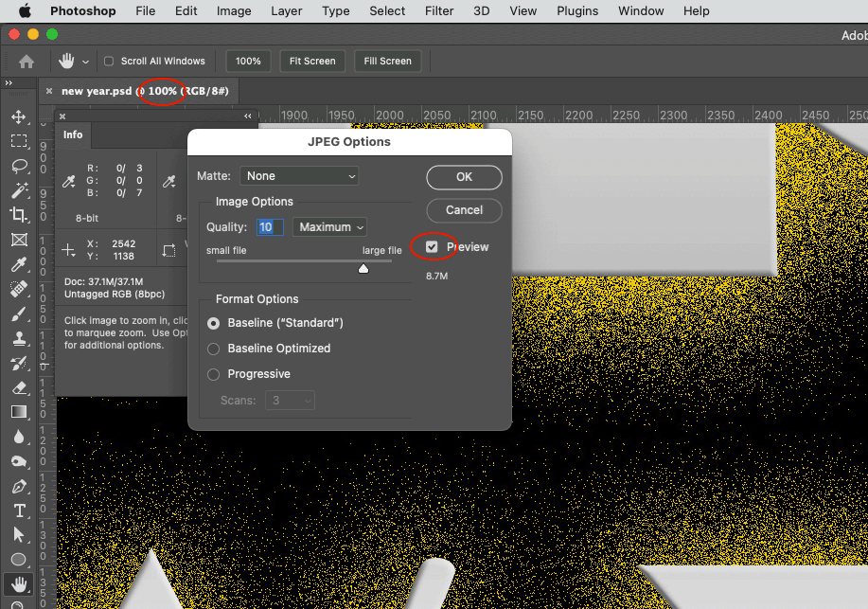Open the Help menu

[696, 11]
